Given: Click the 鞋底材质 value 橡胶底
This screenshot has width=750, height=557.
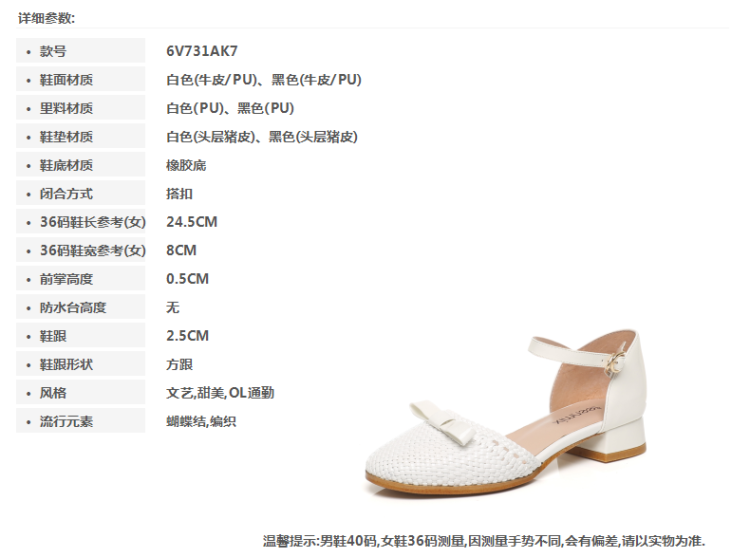Looking at the screenshot, I should point(186,165).
